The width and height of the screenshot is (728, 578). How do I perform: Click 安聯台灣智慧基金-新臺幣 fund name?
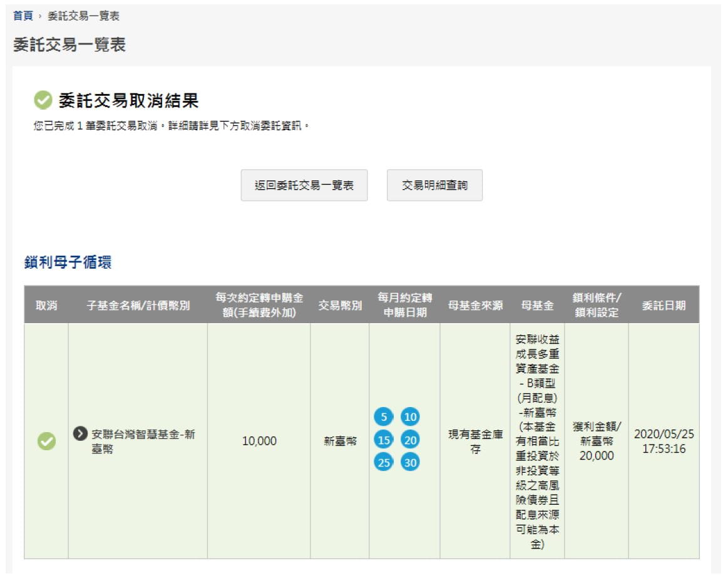point(143,441)
